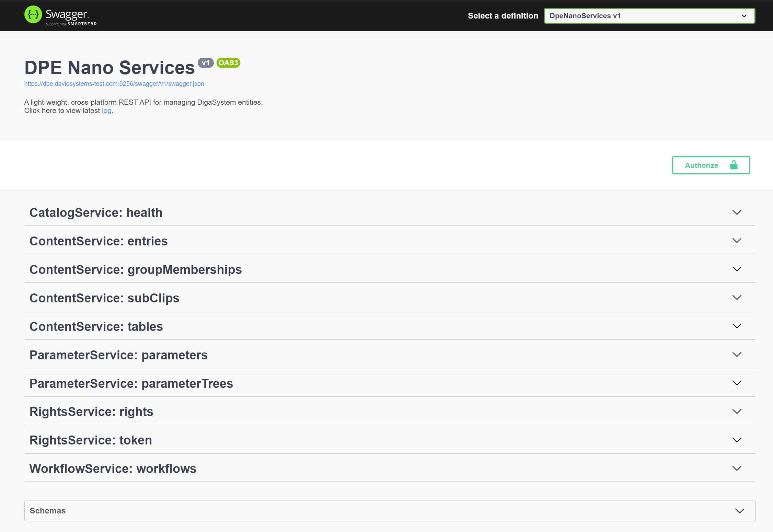This screenshot has height=532, width=773.
Task: Click chevron beside ContentService: groupMemberships
Action: coord(737,269)
